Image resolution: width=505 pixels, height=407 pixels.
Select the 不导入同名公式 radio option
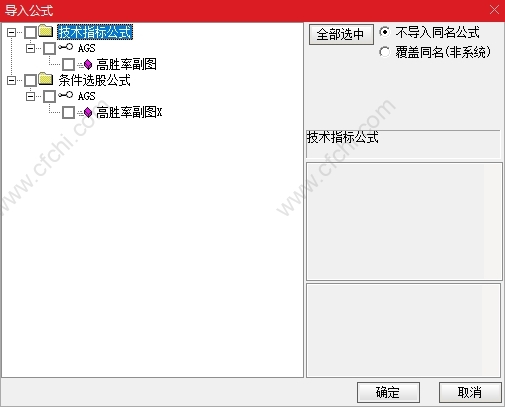(384, 32)
